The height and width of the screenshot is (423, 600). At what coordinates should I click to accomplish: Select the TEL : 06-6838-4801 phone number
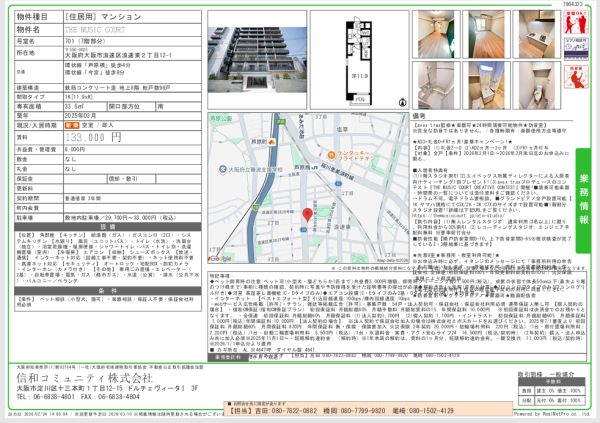coord(46,397)
